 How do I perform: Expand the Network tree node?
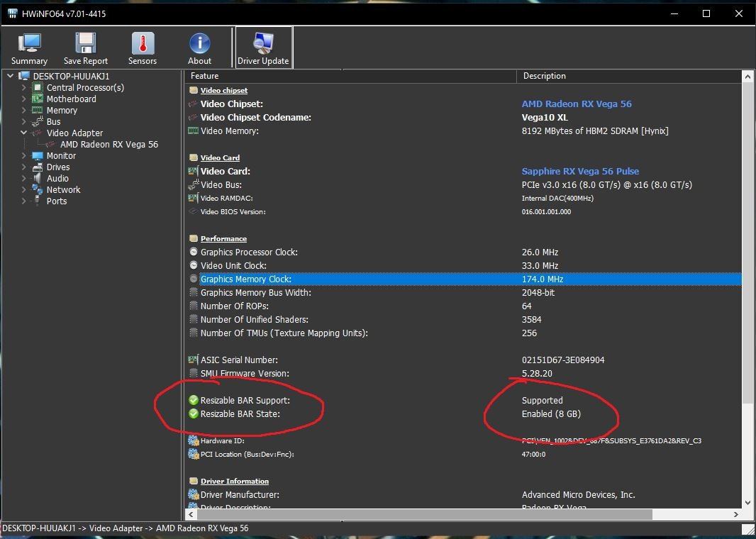23,189
